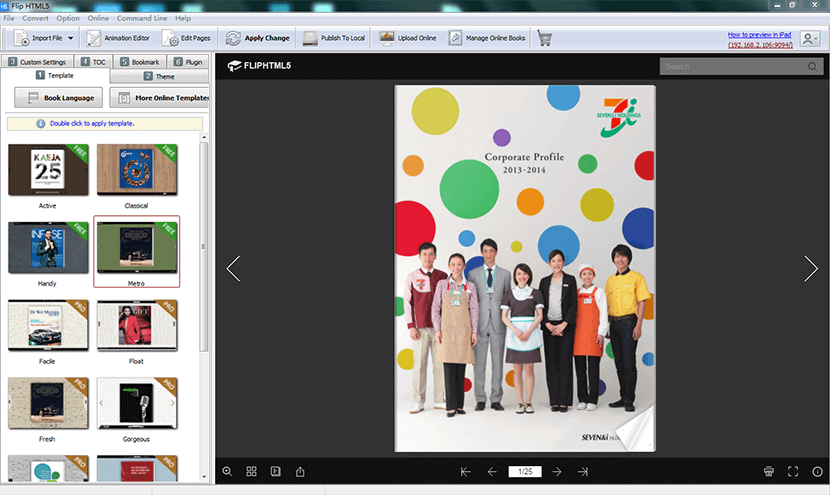This screenshot has width=830, height=495.
Task: Click the about info icon
Action: pyautogui.click(x=817, y=471)
